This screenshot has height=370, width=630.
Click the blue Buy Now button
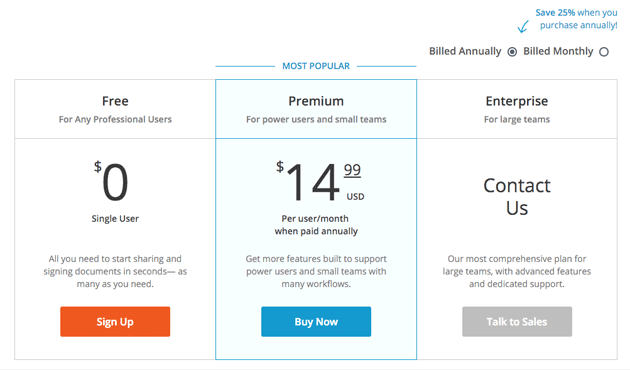tap(316, 321)
